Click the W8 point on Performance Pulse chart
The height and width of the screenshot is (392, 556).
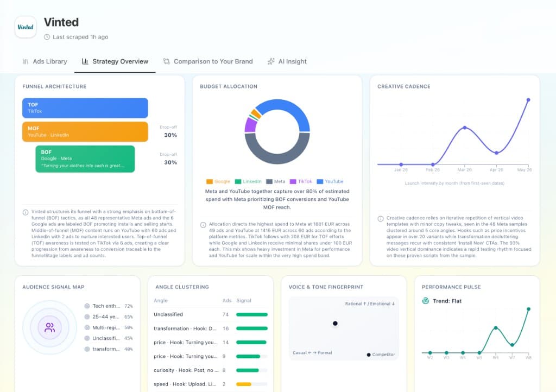[528, 309]
